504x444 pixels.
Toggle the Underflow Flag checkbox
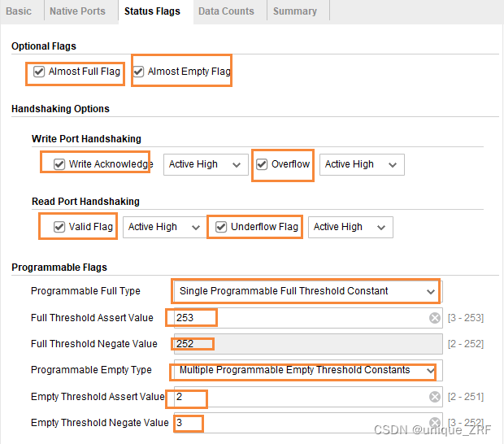click(221, 227)
